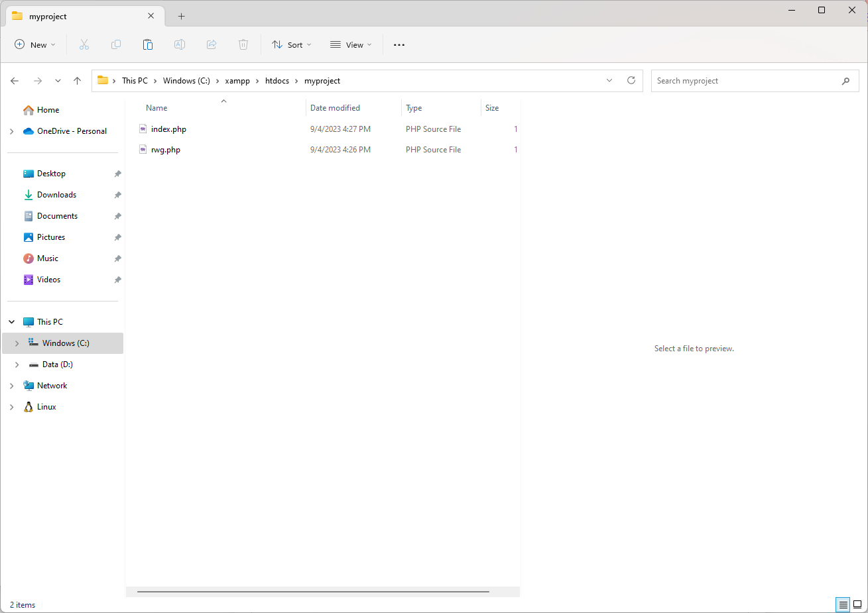
Task: Expand OneDrive - Personal tree node
Action: 11,131
